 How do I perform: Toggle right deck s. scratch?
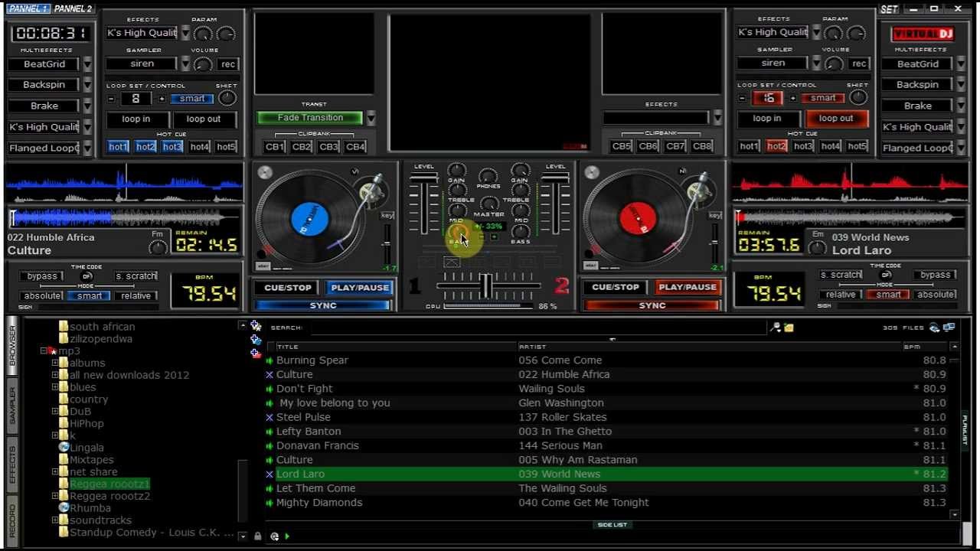[841, 275]
